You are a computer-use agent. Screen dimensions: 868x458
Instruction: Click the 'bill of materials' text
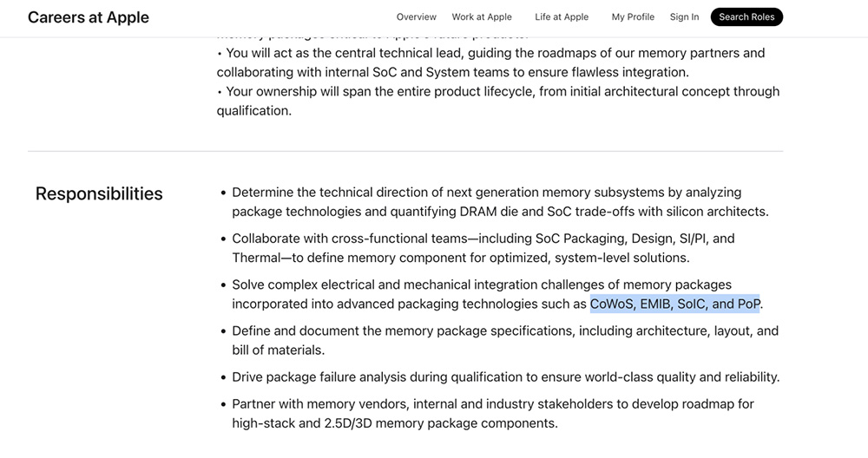click(x=278, y=350)
